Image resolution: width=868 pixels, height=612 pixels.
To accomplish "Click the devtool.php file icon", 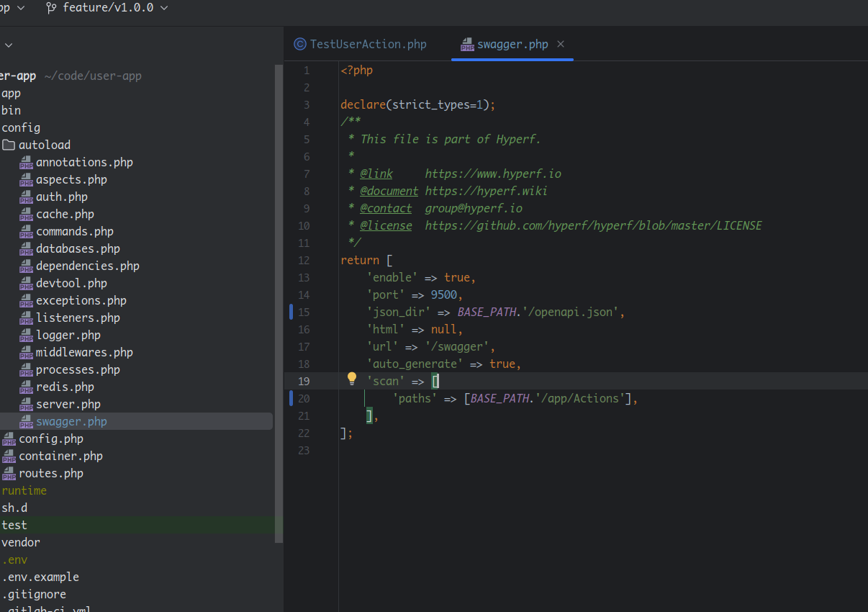I will point(27,284).
